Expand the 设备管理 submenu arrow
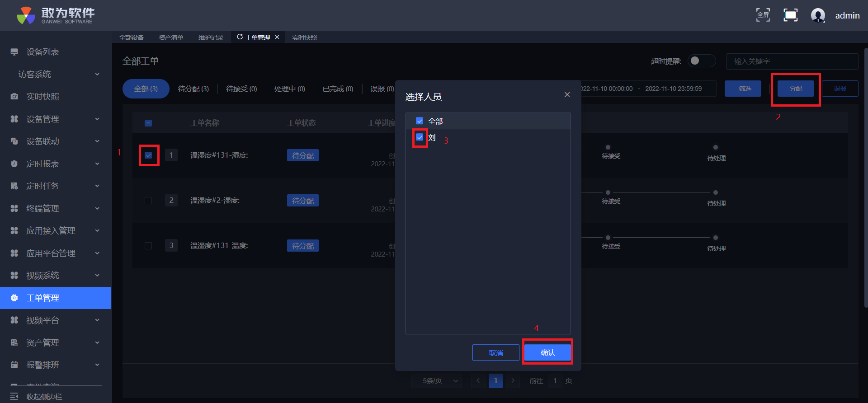 click(x=97, y=119)
